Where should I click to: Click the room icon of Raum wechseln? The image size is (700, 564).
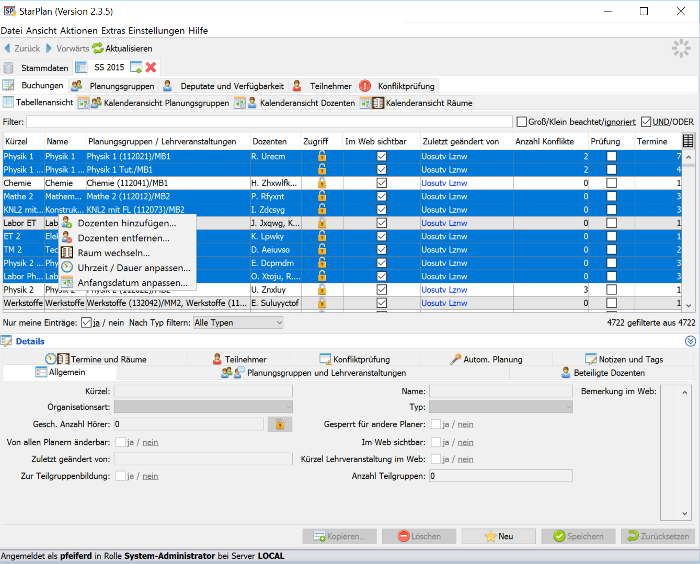[67, 253]
